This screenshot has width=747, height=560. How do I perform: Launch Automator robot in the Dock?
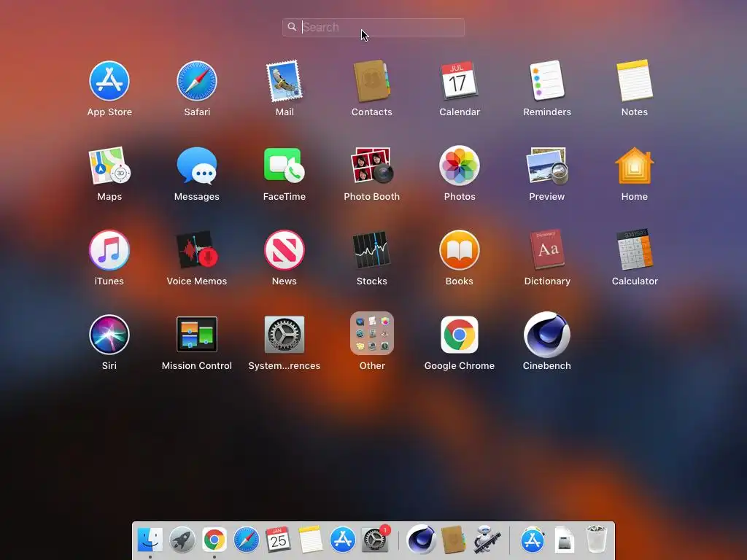pyautogui.click(x=485, y=540)
